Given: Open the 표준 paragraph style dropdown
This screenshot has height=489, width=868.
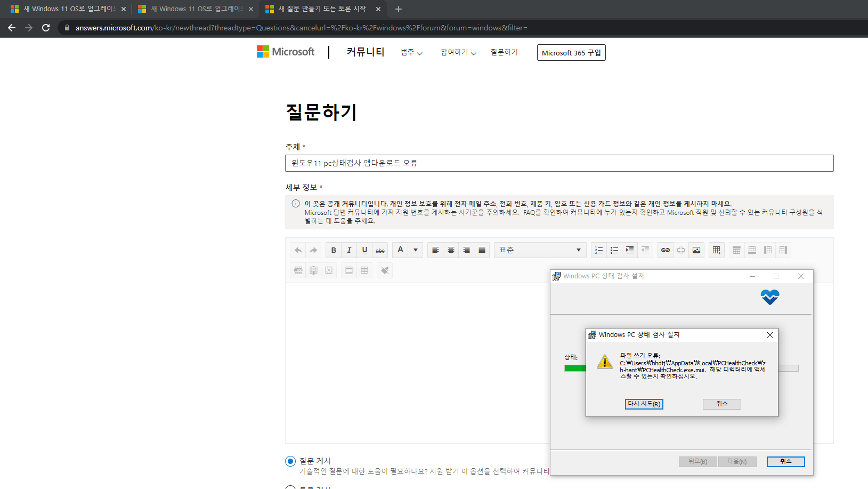Looking at the screenshot, I should [x=540, y=250].
